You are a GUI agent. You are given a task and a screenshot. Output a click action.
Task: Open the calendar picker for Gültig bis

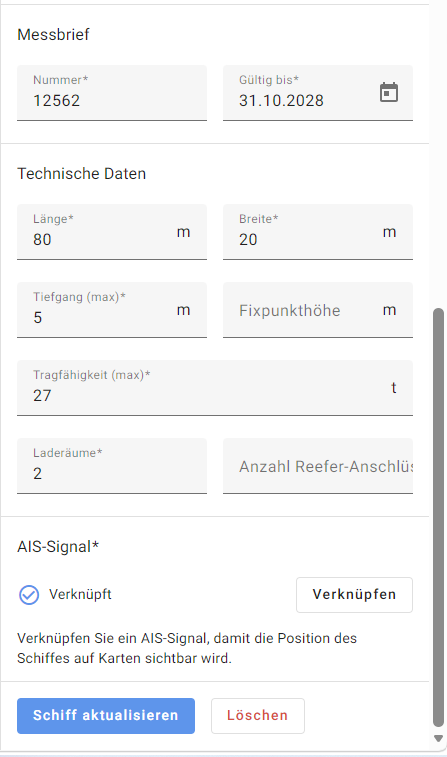pos(389,92)
